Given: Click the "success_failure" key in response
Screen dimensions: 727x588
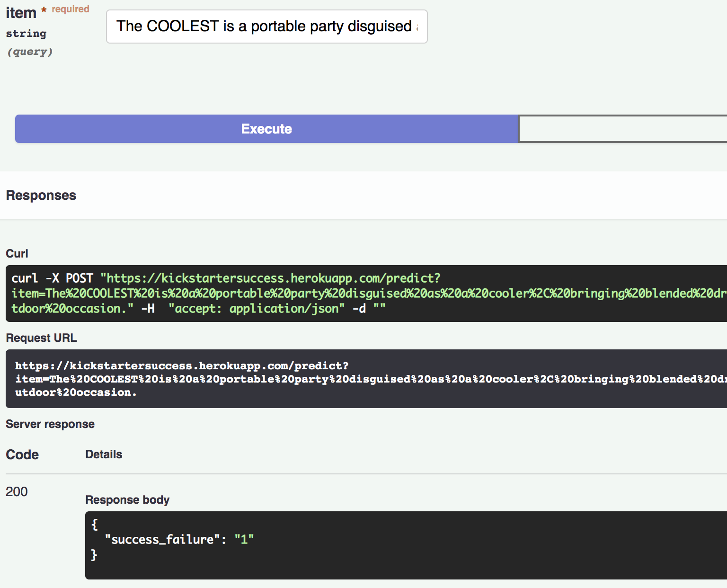Looking at the screenshot, I should click(162, 539).
